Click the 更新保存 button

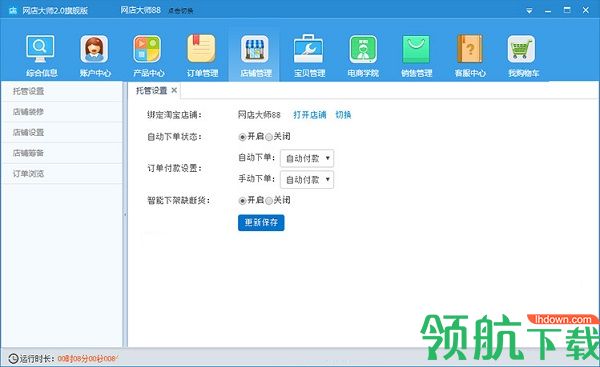pos(261,222)
